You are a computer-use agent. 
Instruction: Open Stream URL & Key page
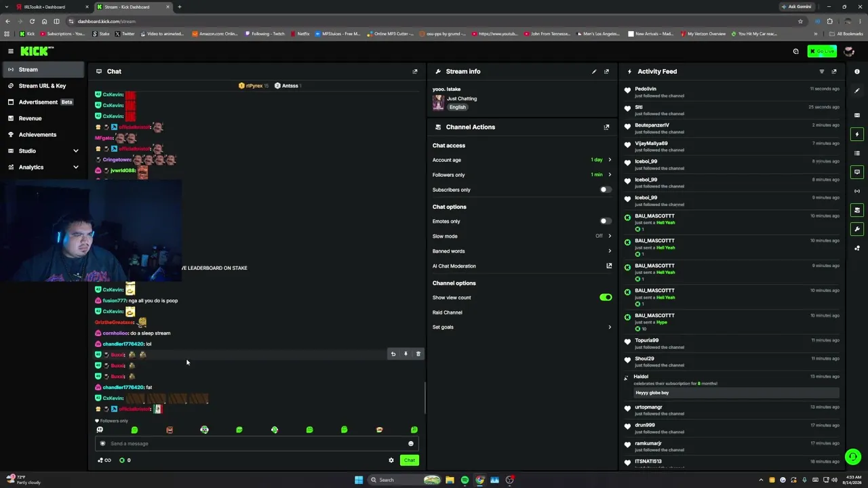(x=43, y=85)
